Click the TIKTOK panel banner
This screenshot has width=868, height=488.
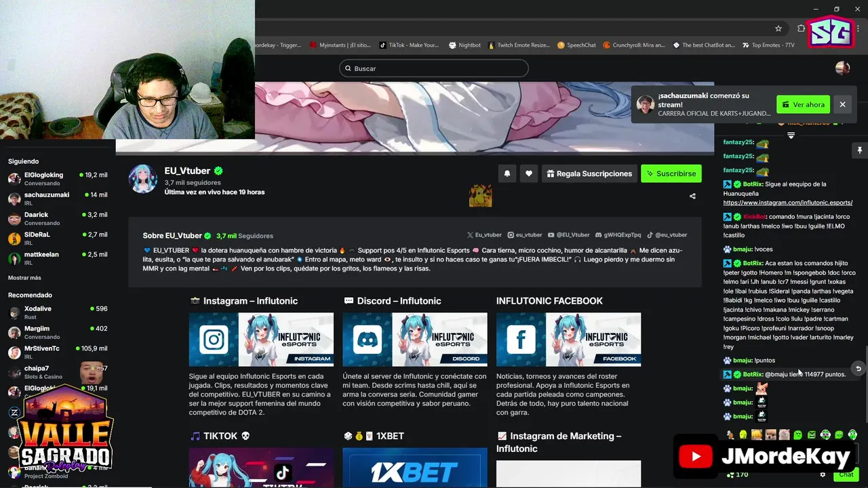(x=261, y=468)
